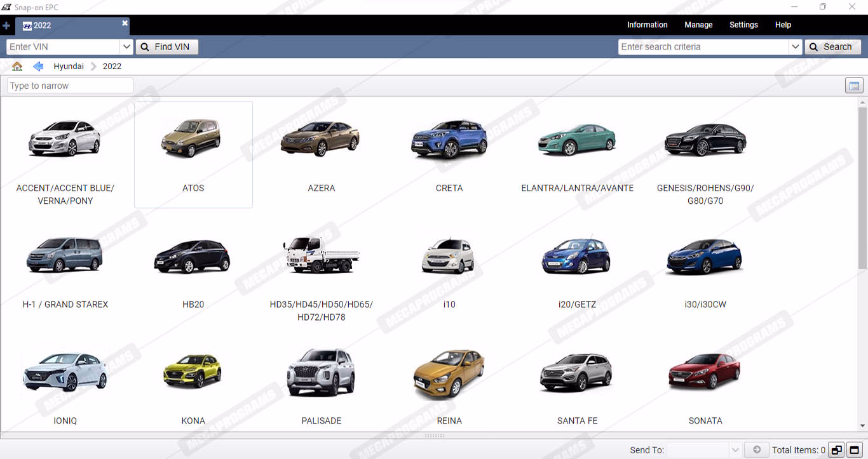Click Hyundai in the breadcrumb
This screenshot has height=459, width=868.
point(69,67)
